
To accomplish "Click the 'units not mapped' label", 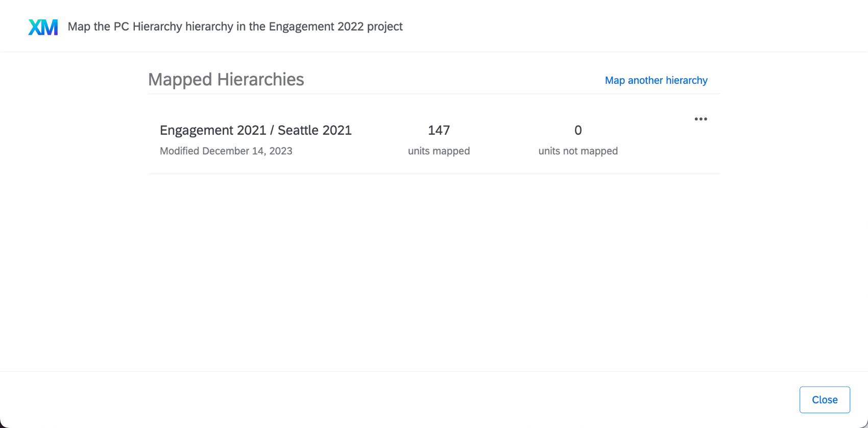I will (577, 151).
